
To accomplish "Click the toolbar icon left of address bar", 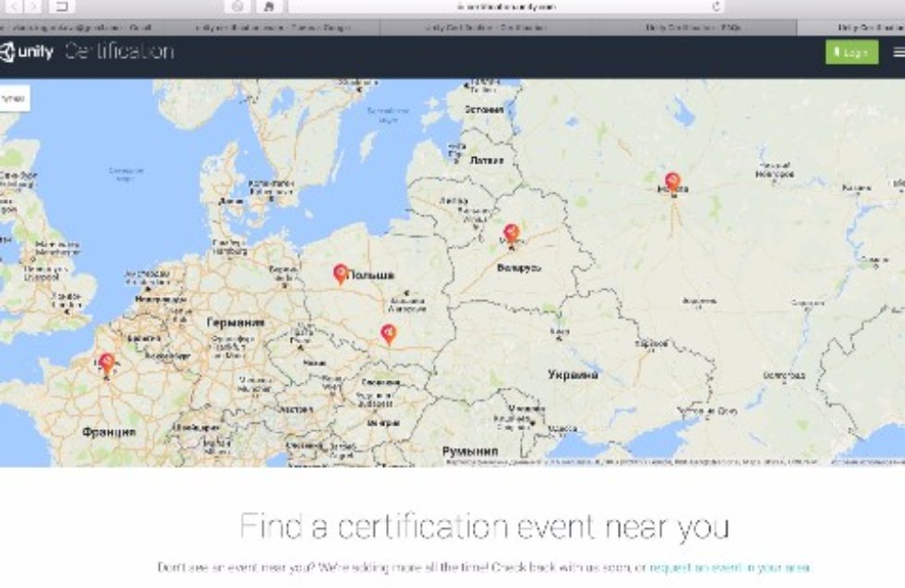I will pyautogui.click(x=268, y=6).
